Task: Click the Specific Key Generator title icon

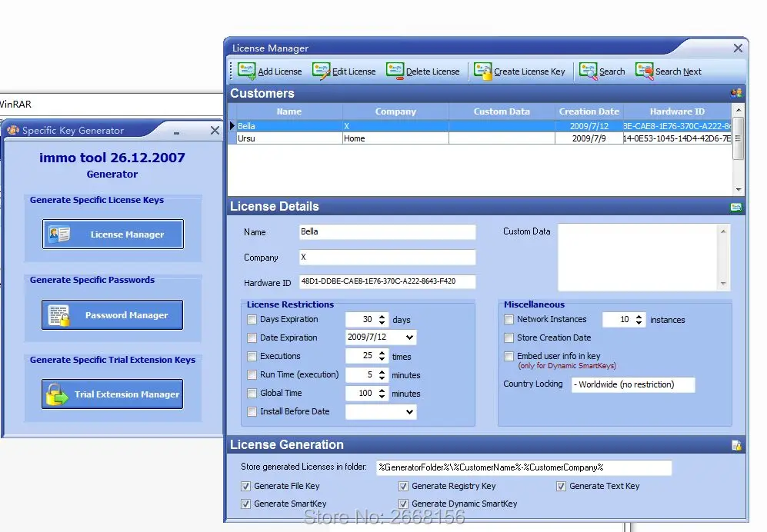Action: 13,130
